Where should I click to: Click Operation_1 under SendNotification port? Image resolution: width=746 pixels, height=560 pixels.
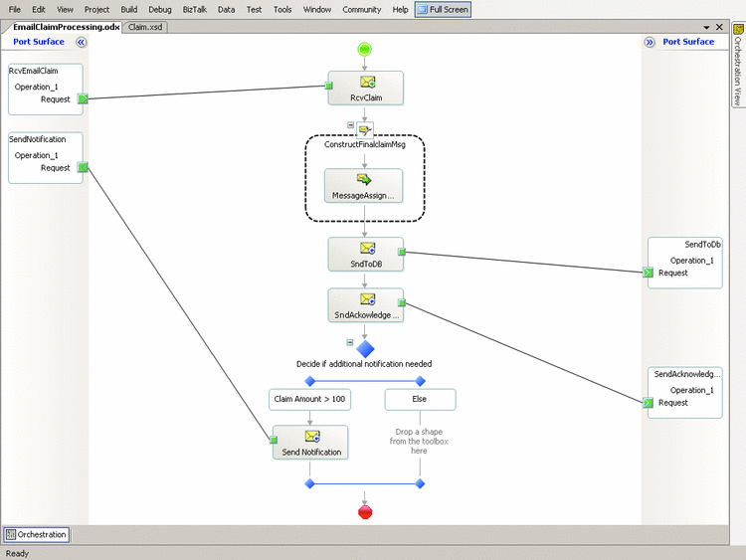click(x=36, y=155)
